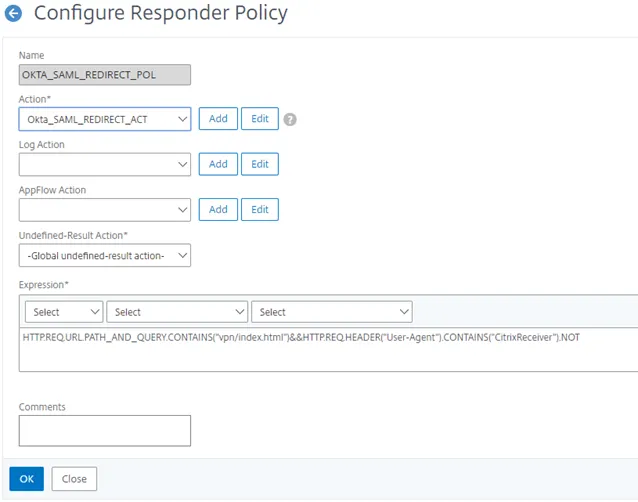This screenshot has width=638, height=502.
Task: Click the Close button at the bottom
Action: click(74, 479)
